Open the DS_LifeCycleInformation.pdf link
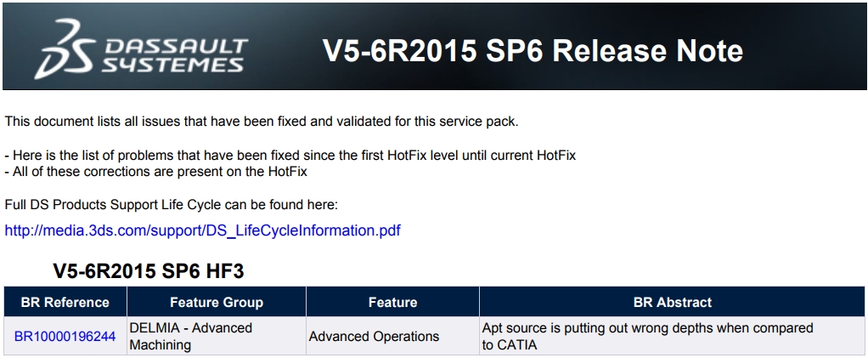This screenshot has width=868, height=358. click(202, 230)
